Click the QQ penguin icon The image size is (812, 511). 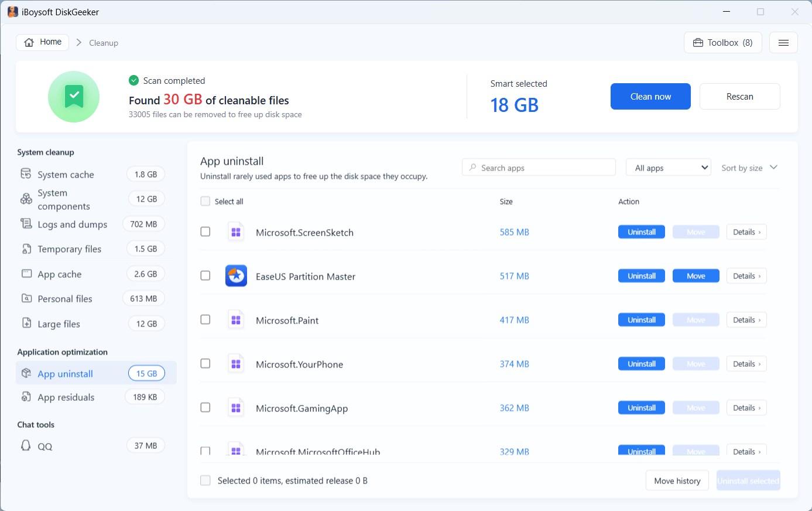click(26, 445)
